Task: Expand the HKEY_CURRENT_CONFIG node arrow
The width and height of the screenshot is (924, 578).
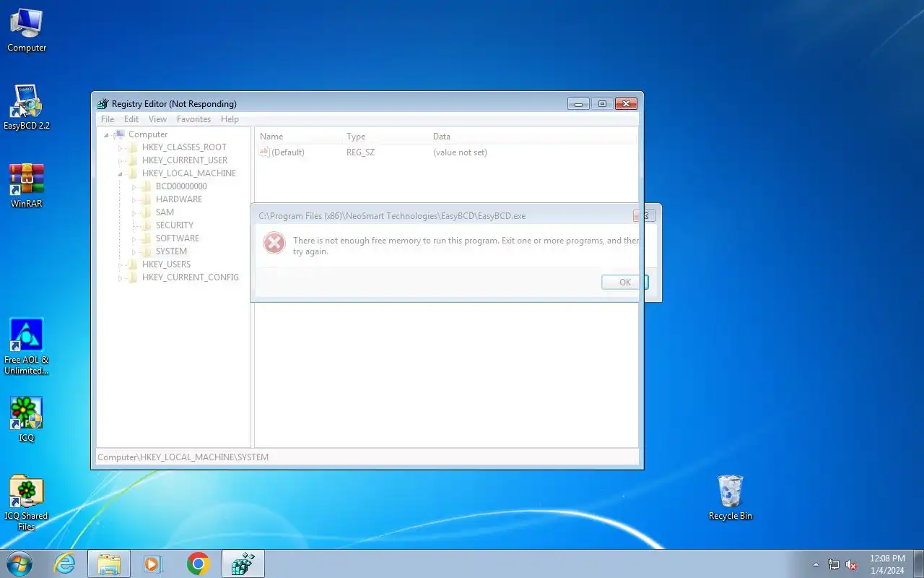Action: pos(121,277)
